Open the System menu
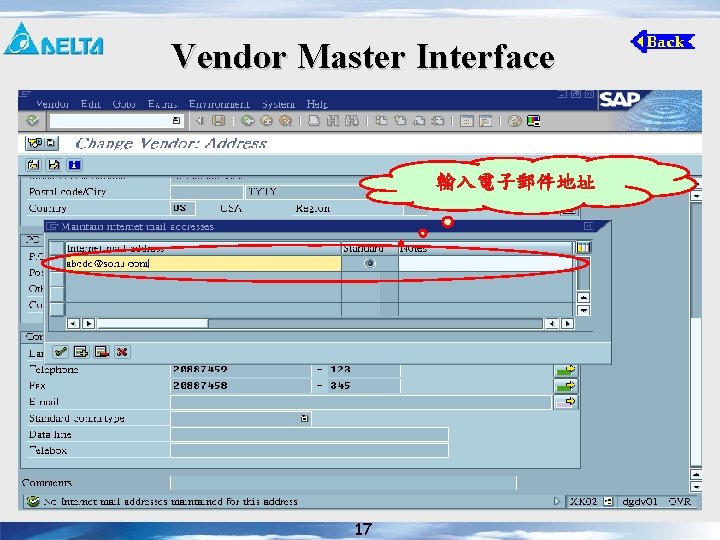The image size is (720, 540). point(278,104)
